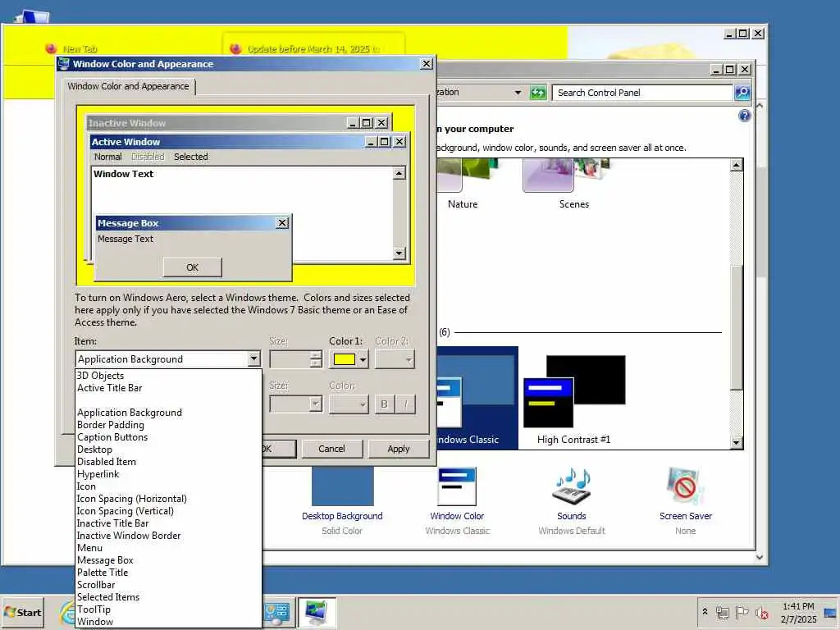
Task: Click the Sounds link text
Action: (x=572, y=516)
